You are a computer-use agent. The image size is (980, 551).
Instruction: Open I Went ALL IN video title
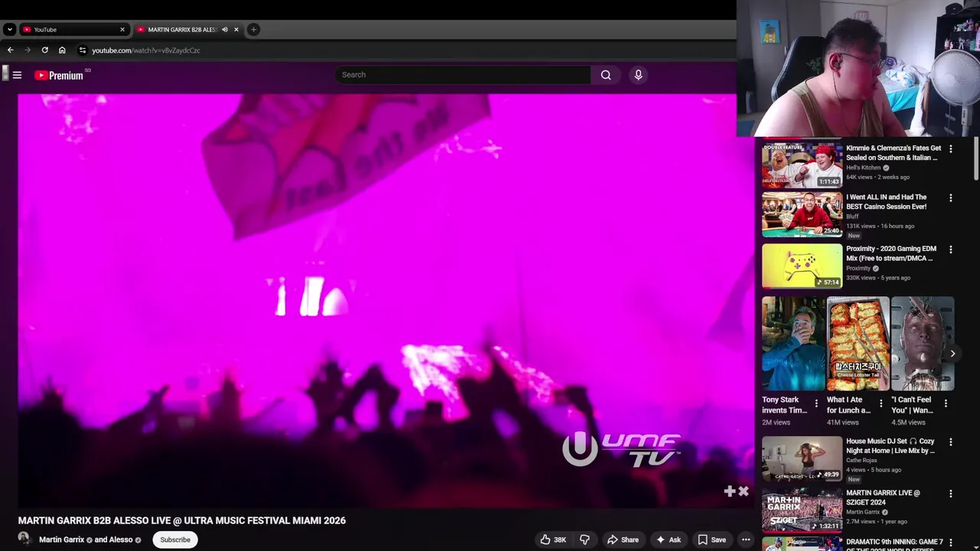(x=887, y=202)
